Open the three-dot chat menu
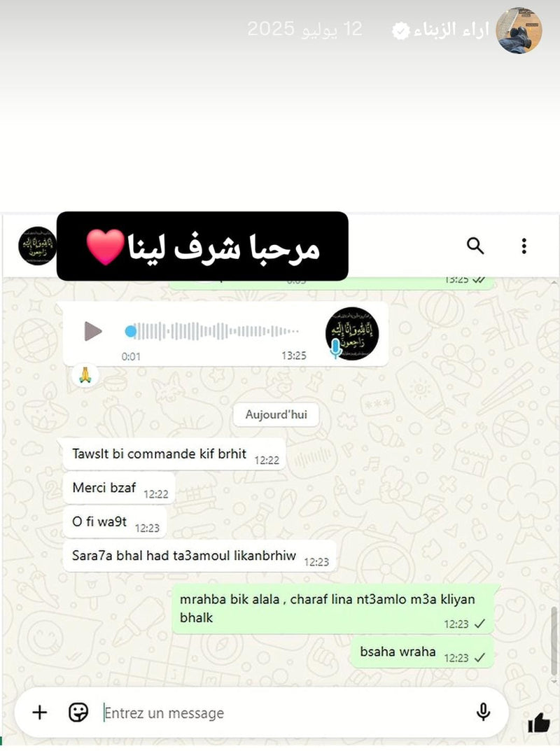This screenshot has width=560, height=751. click(x=524, y=246)
